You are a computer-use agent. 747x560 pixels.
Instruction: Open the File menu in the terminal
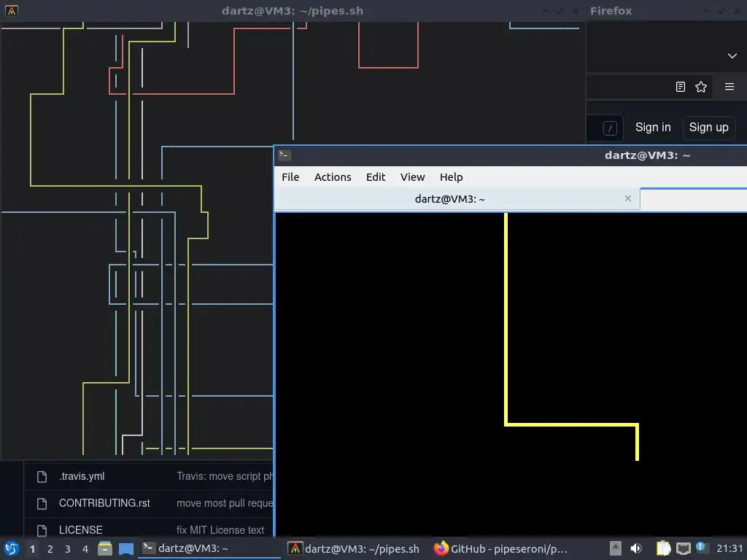(290, 177)
